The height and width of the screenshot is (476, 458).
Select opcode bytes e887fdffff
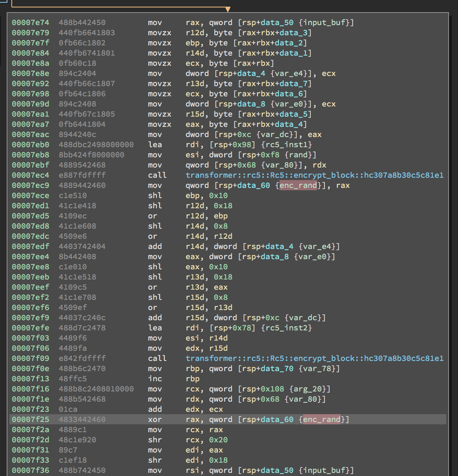[x=82, y=175]
